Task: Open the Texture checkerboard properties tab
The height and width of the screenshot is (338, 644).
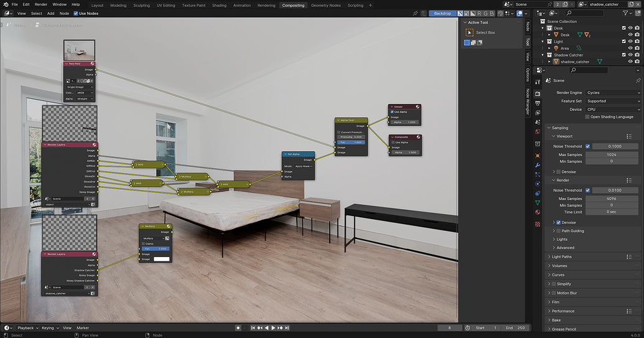Action: (x=538, y=224)
